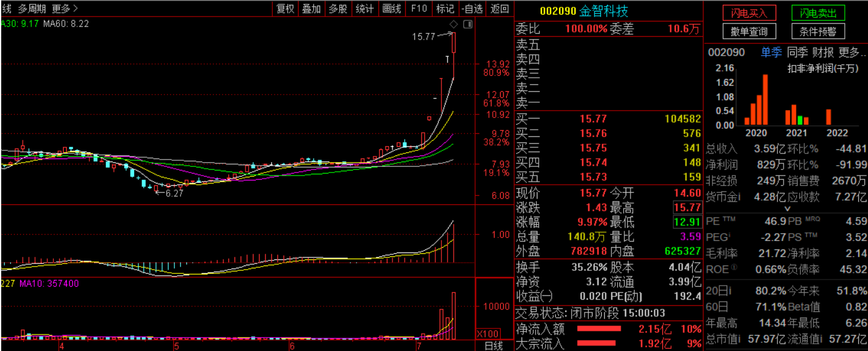Click the 内盘 value 625327
The image size is (868, 351).
[x=683, y=251]
